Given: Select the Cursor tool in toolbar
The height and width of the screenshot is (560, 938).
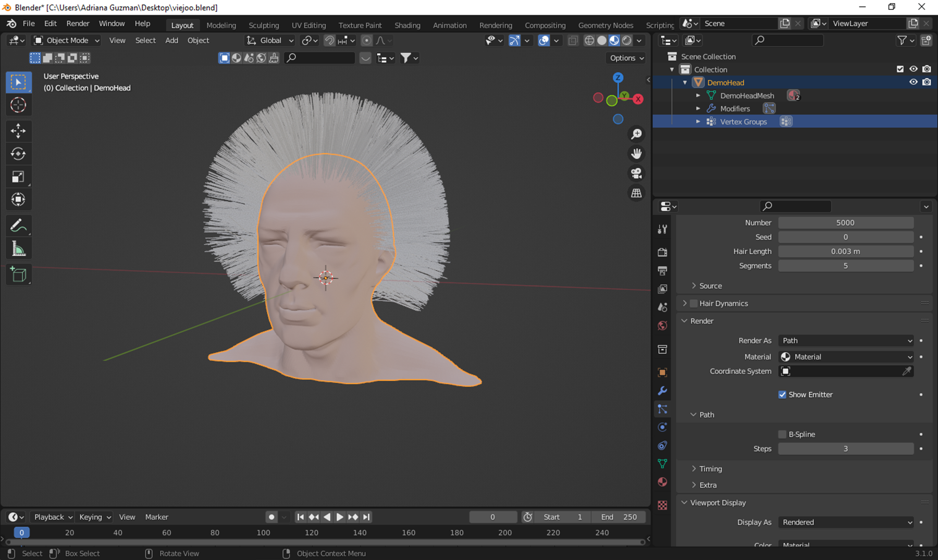Looking at the screenshot, I should (18, 105).
